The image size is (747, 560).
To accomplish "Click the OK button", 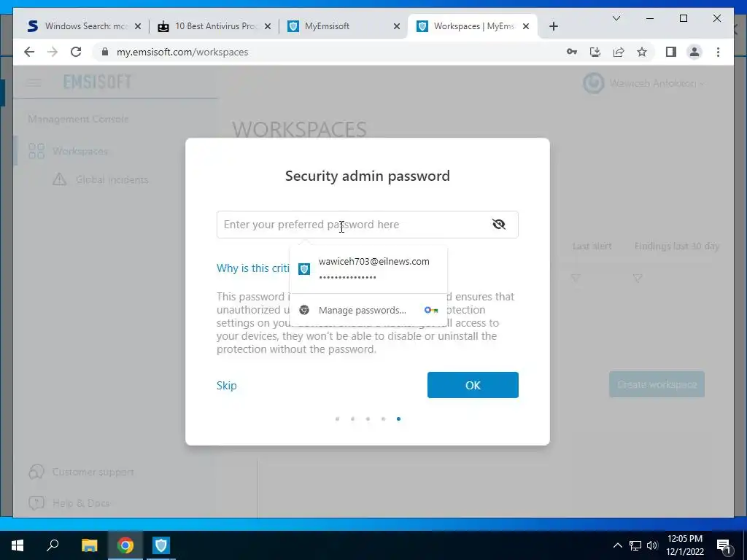I will click(x=473, y=385).
